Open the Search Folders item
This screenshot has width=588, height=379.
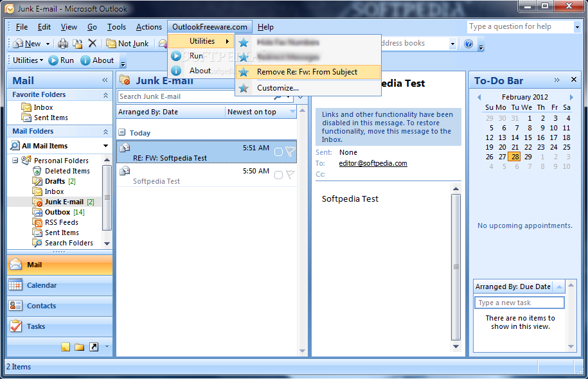point(69,243)
